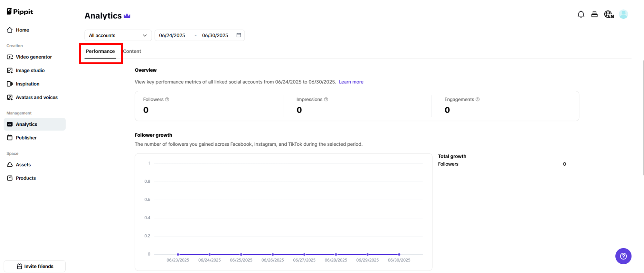Select the Performance tab
Viewport: 644px width, 273px height.
click(100, 51)
